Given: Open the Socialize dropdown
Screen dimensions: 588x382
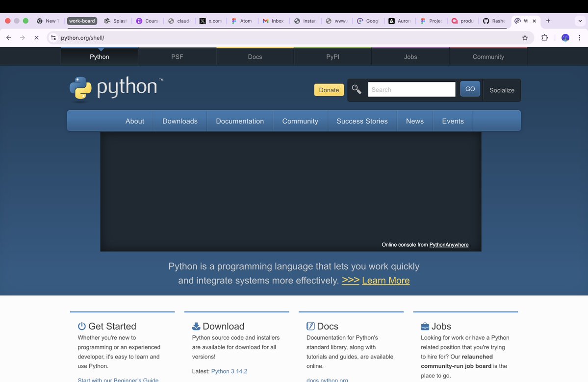Looking at the screenshot, I should (502, 90).
